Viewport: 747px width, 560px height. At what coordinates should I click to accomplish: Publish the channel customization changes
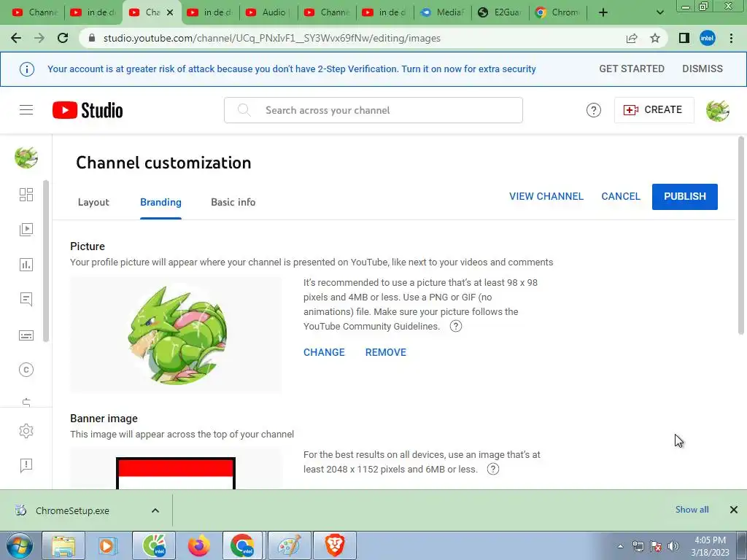684,197
